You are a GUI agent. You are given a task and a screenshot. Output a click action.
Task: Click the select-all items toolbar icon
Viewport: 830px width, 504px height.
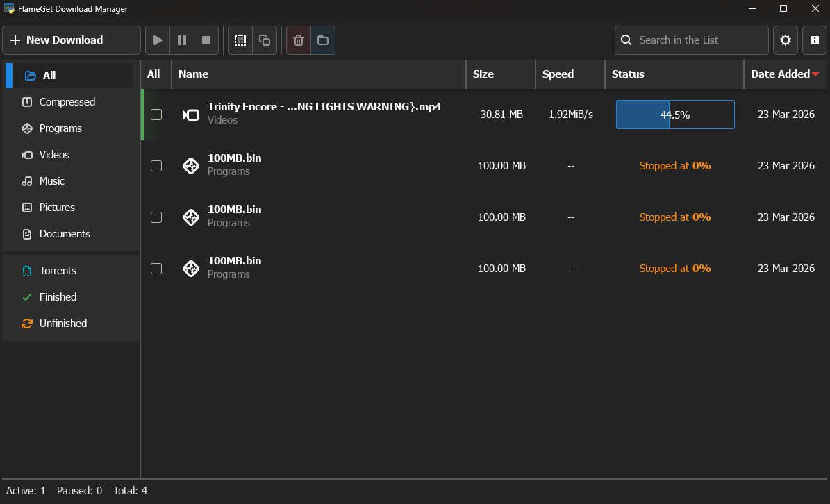click(240, 40)
